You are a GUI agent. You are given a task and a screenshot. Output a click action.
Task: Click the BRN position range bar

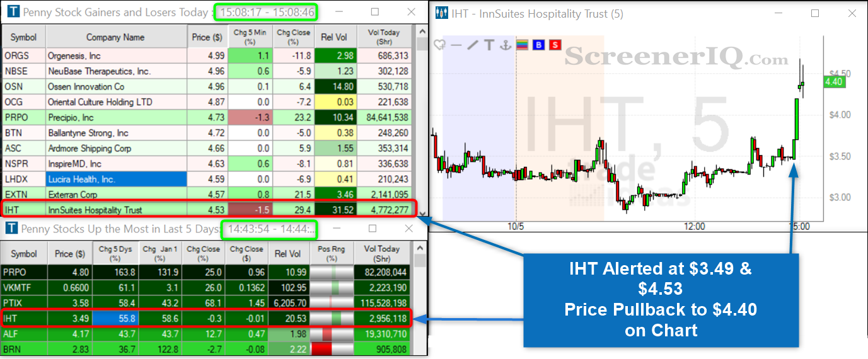coord(332,348)
